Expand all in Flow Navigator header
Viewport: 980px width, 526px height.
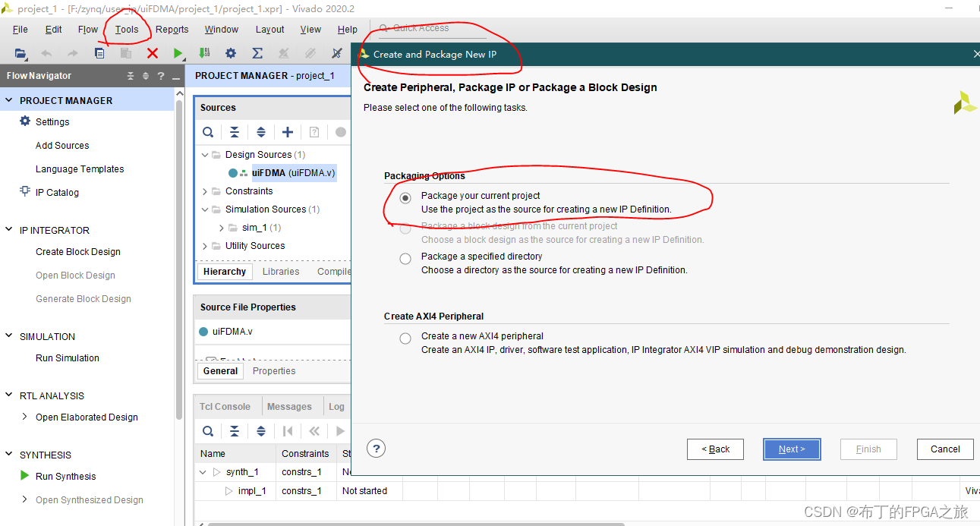(146, 76)
